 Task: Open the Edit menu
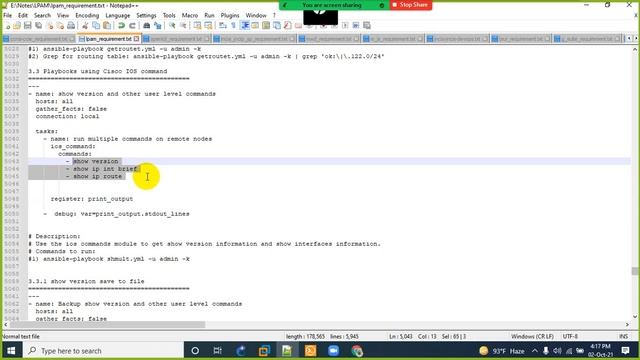pos(23,16)
